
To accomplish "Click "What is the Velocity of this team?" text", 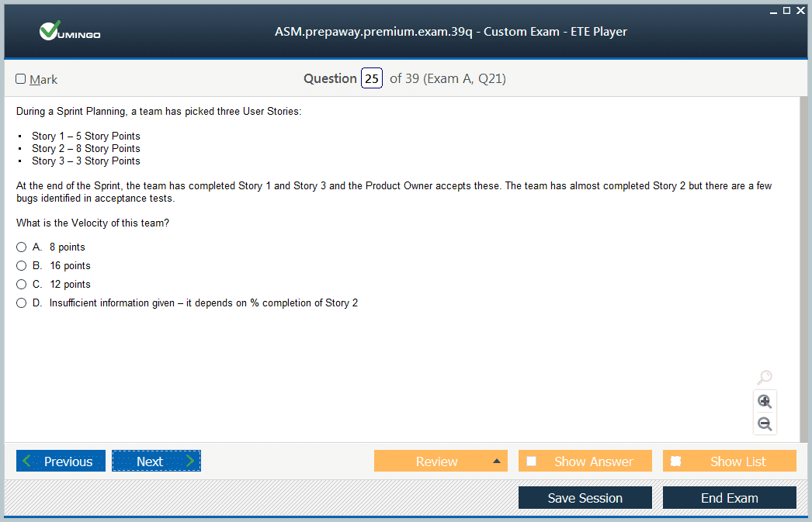I will (92, 223).
